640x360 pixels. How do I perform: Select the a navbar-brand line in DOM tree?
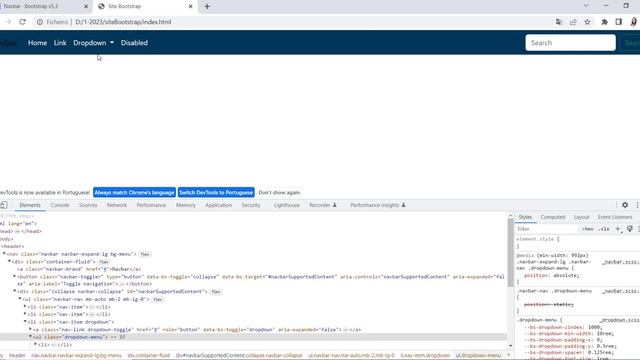pyautogui.click(x=79, y=269)
